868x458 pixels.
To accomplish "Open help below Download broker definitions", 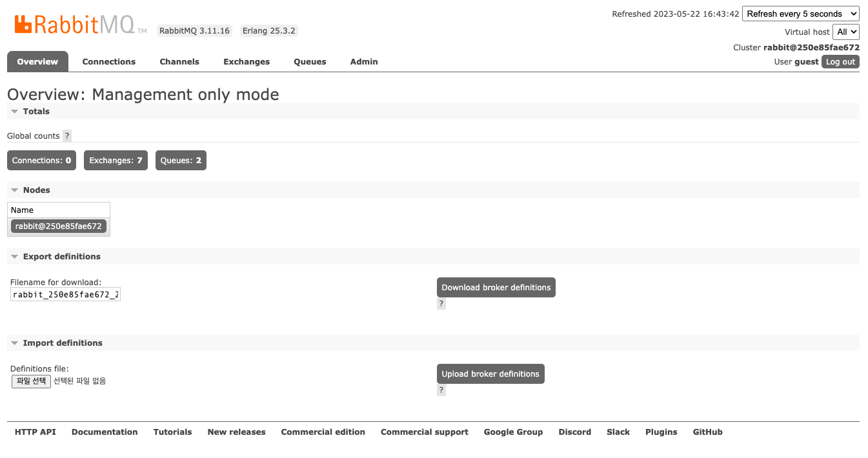I will pyautogui.click(x=441, y=304).
